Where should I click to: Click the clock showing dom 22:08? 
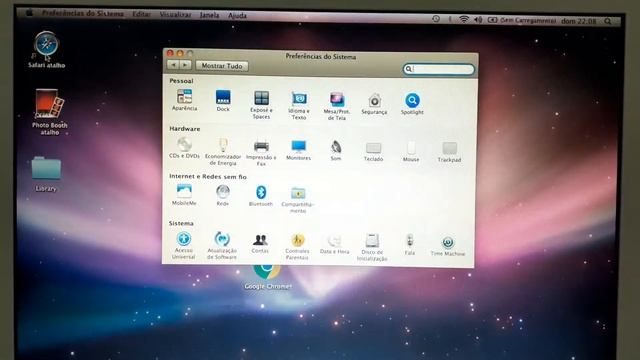(x=578, y=21)
